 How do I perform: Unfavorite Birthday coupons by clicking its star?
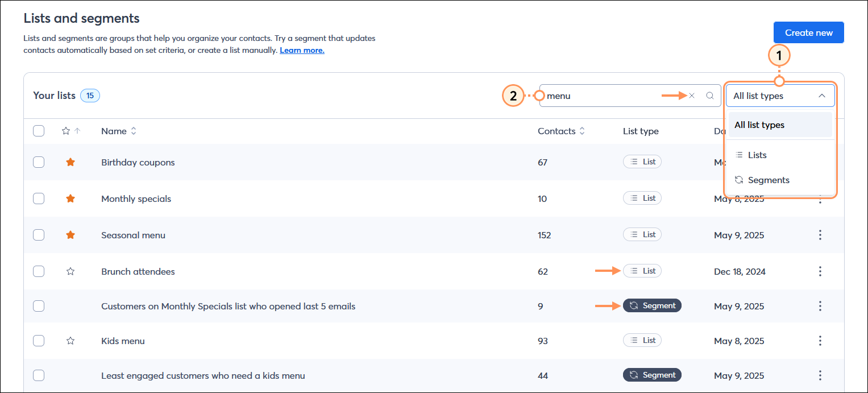pyautogui.click(x=70, y=162)
